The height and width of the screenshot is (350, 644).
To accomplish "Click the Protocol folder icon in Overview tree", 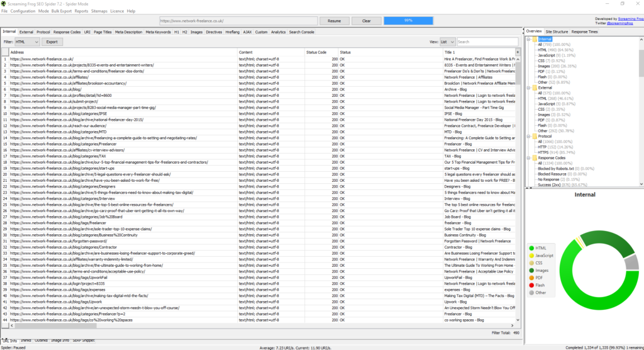I will click(x=535, y=136).
